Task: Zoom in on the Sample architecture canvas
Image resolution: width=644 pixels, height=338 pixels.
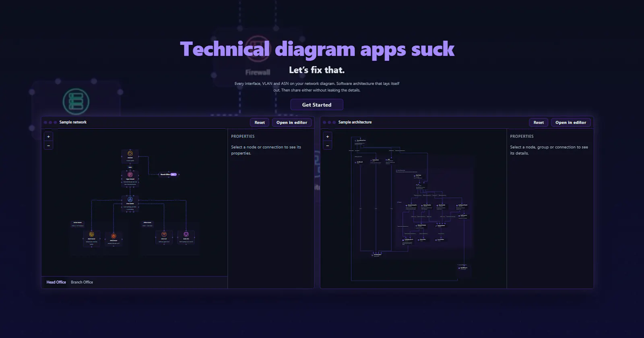Action: coord(328,137)
